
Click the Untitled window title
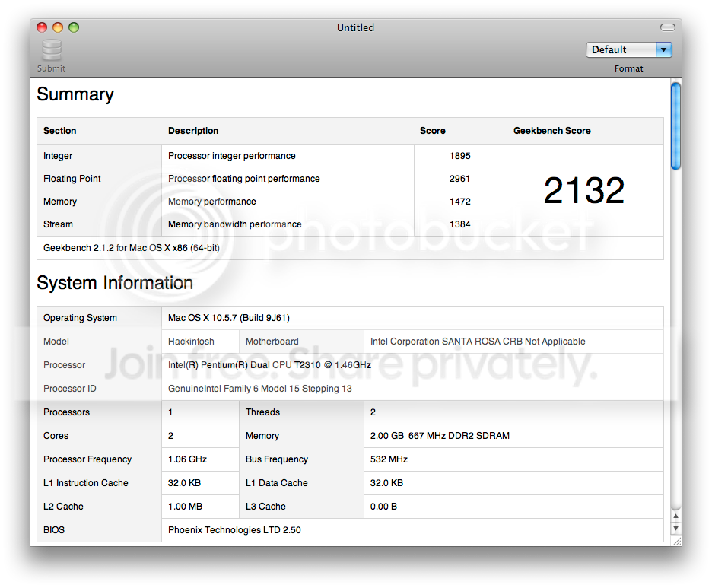[355, 27]
